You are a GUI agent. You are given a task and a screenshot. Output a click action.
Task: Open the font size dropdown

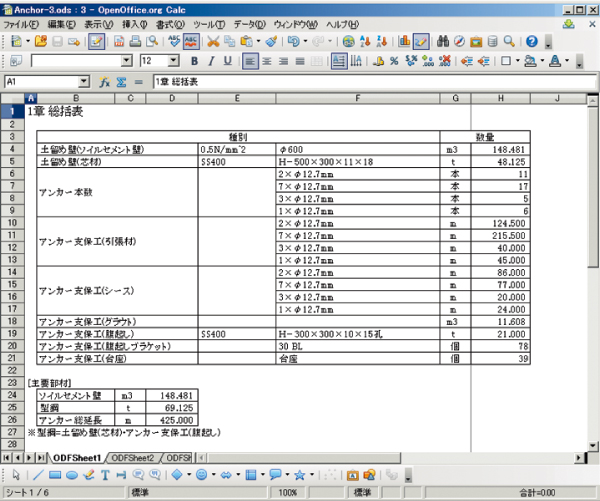[174, 61]
